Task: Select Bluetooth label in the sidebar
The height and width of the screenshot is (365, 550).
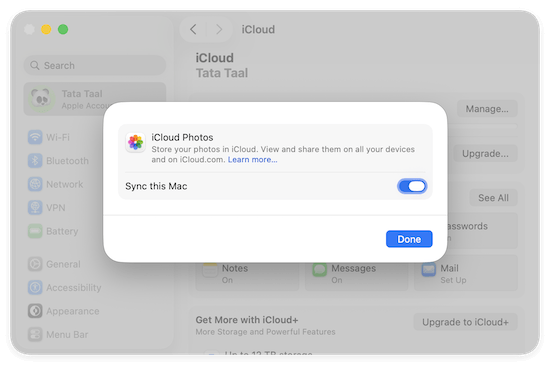Action: point(67,161)
